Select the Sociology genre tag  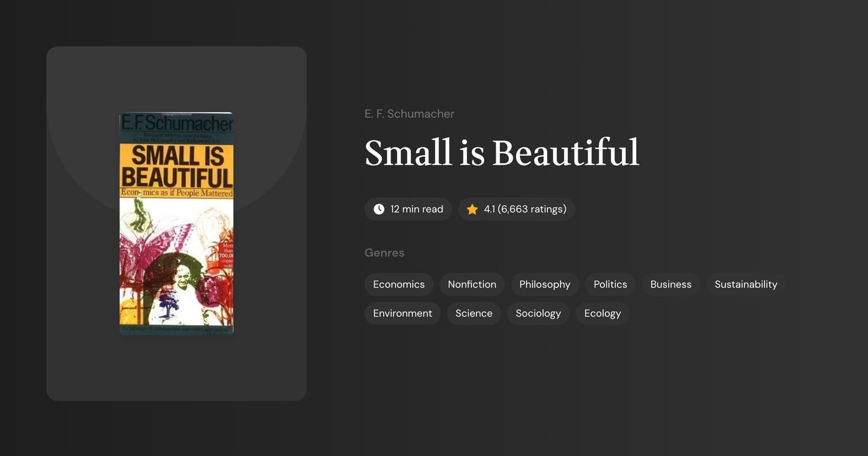point(538,313)
